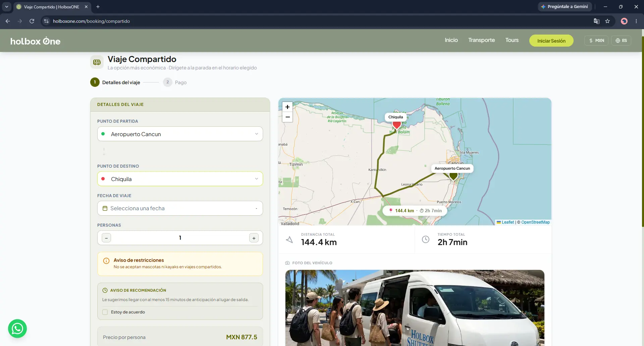Image resolution: width=644 pixels, height=346 pixels.
Task: Click the holbox One logo
Action: click(x=35, y=41)
